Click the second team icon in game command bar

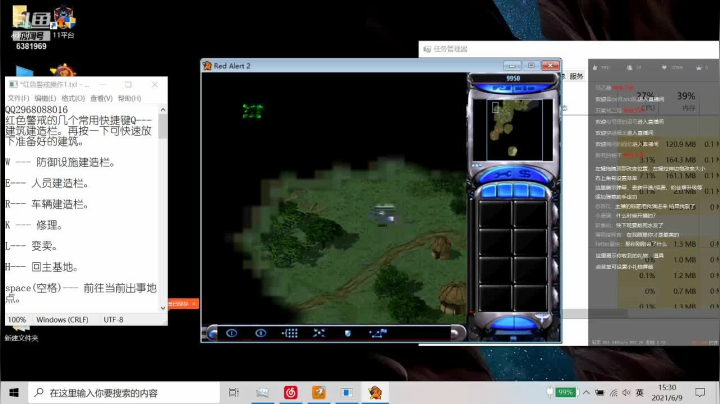[260, 333]
